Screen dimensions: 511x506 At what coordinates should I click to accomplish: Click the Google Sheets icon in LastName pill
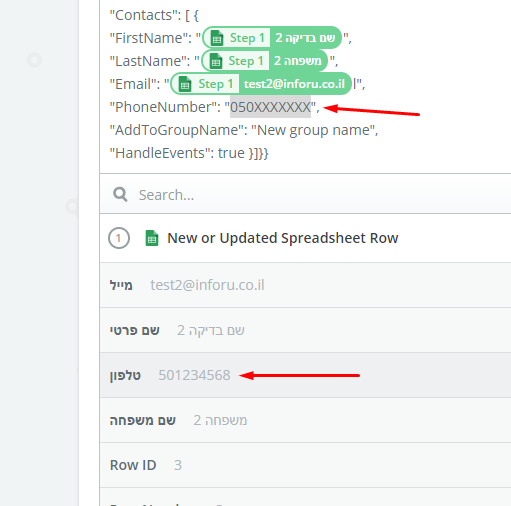pos(216,61)
